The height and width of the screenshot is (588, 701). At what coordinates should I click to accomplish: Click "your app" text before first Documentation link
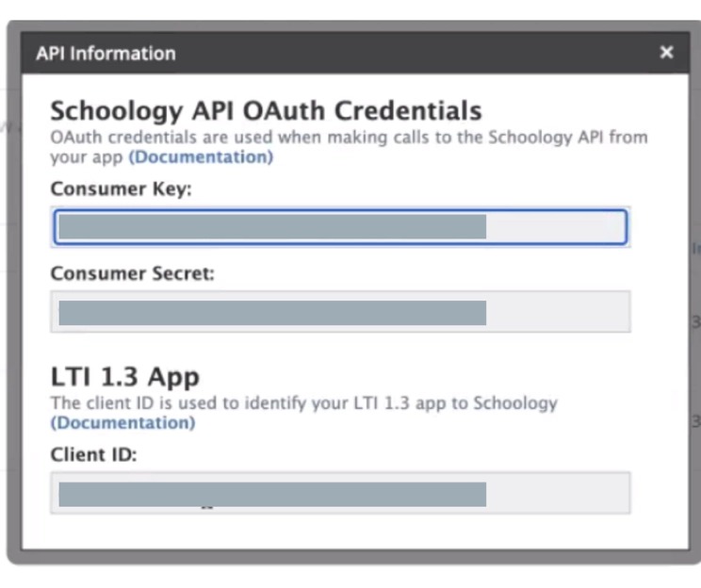click(87, 156)
